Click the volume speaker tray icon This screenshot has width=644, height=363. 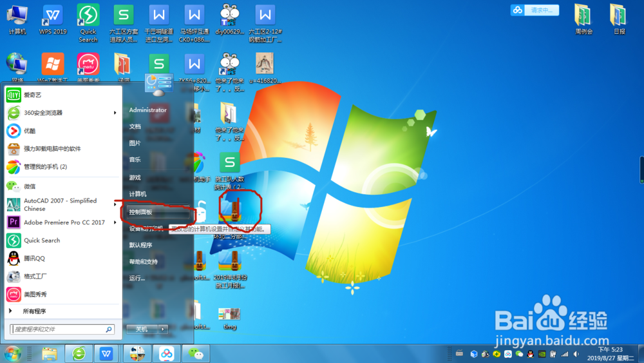tap(576, 354)
